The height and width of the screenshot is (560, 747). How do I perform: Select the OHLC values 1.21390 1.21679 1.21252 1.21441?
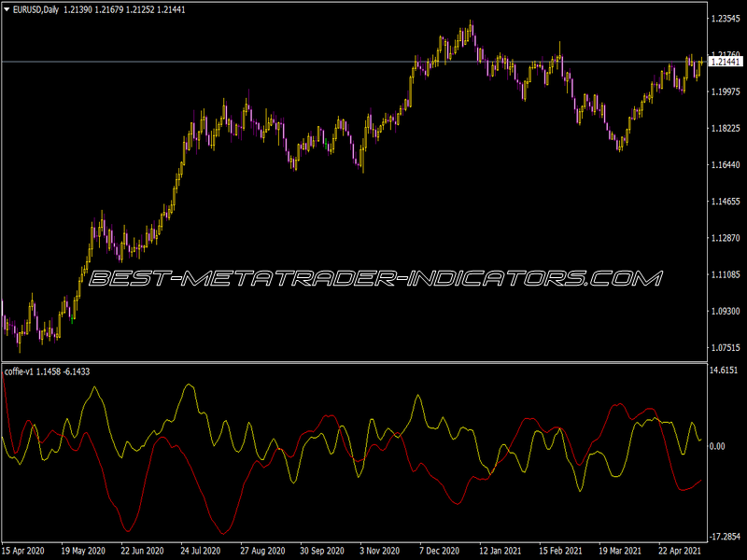point(124,9)
